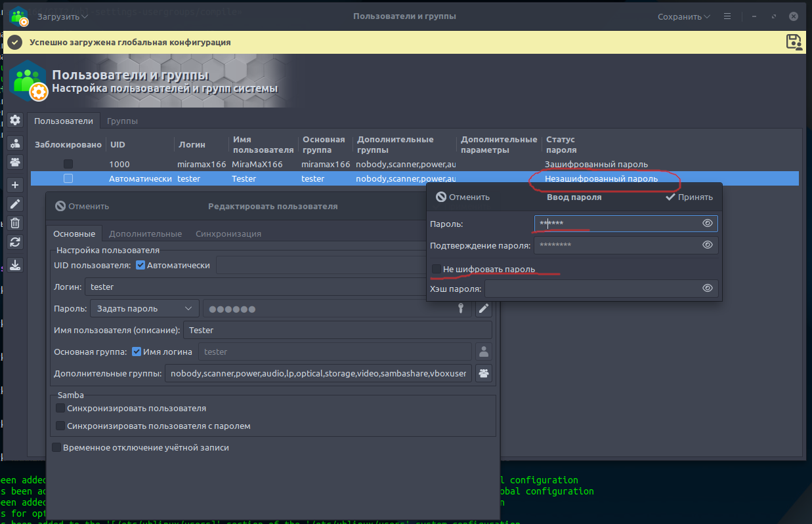Open the 'Дополнительные' tab in edit dialog
812x524 pixels.
tap(145, 233)
